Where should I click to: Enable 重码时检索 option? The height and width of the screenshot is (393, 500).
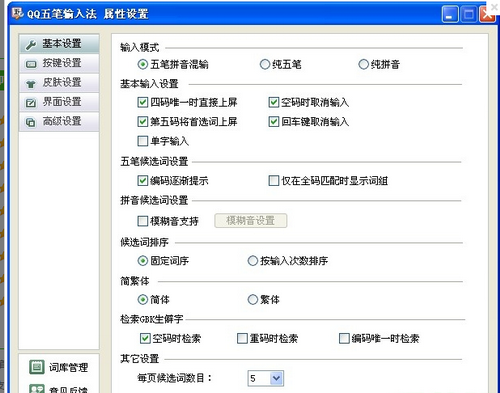tap(242, 339)
